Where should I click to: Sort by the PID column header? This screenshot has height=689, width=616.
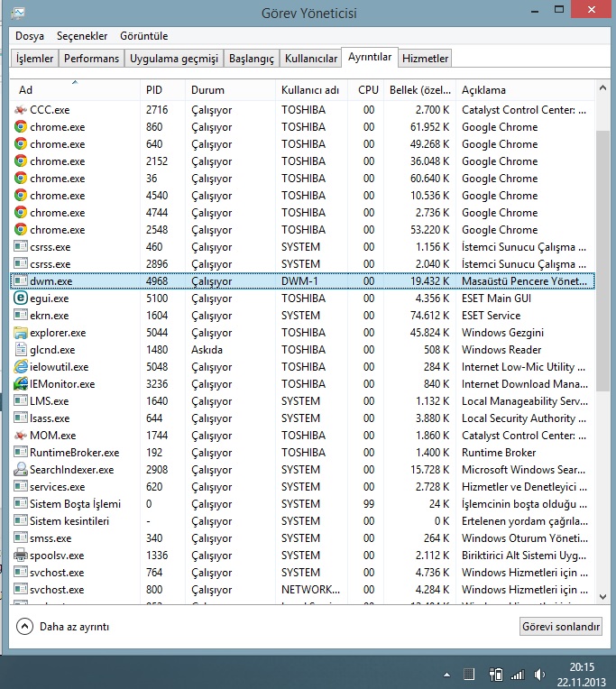162,90
